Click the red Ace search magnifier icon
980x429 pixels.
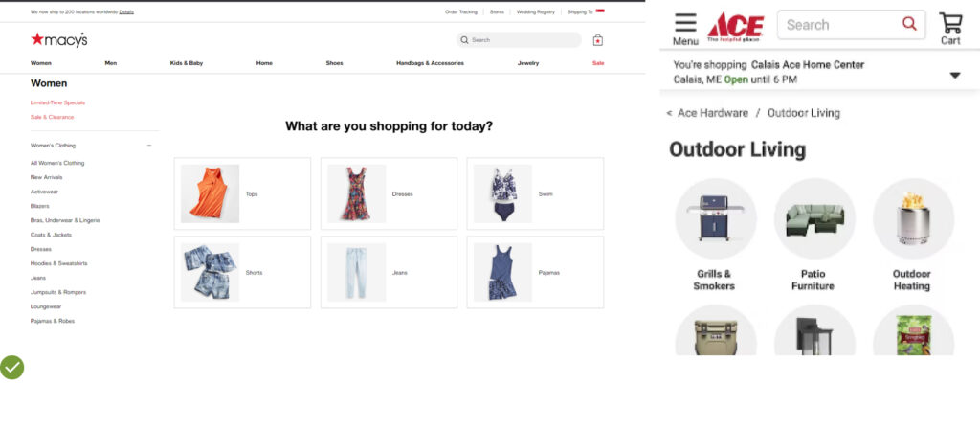coord(909,24)
